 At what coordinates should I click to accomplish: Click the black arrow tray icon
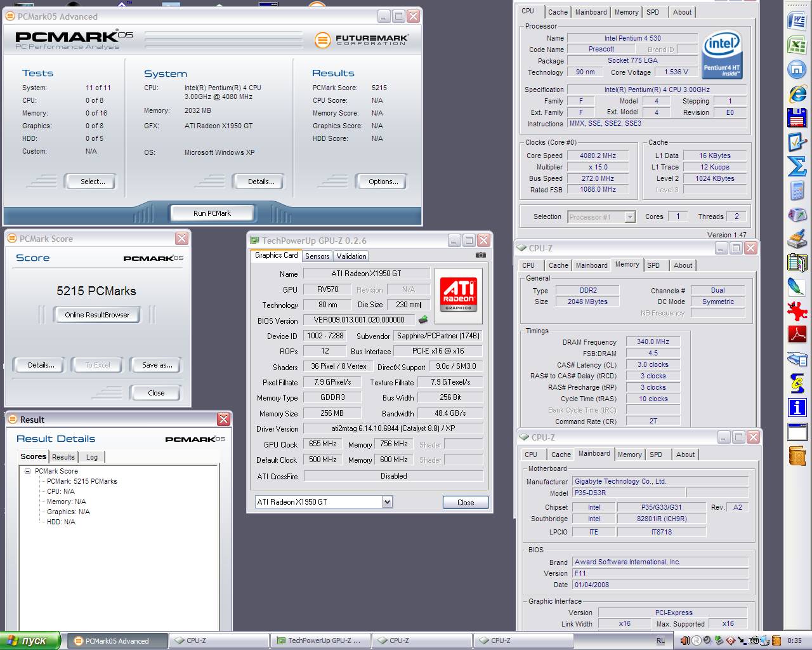[742, 640]
